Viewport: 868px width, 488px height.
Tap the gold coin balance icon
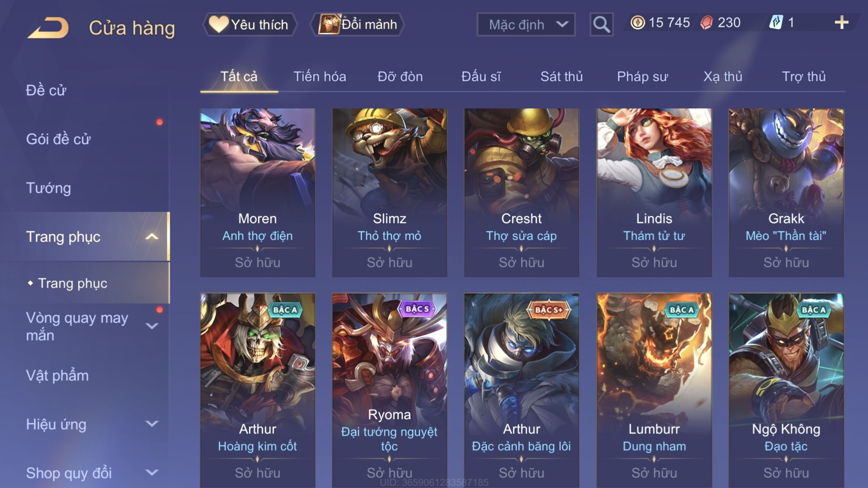click(638, 22)
